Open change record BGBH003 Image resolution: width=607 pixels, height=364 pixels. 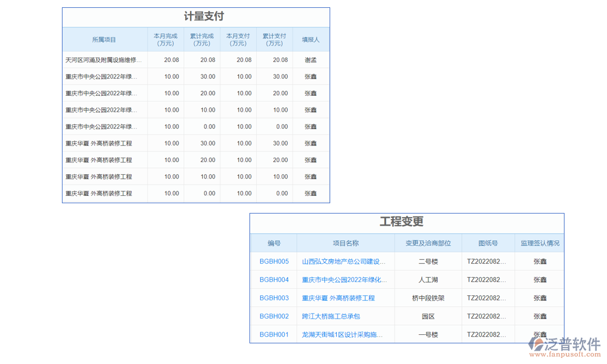[274, 298]
